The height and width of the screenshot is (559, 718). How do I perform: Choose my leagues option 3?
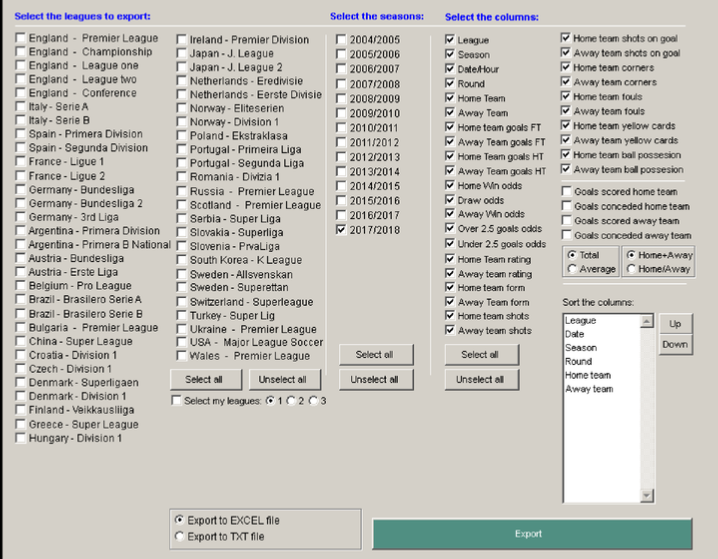(x=314, y=401)
